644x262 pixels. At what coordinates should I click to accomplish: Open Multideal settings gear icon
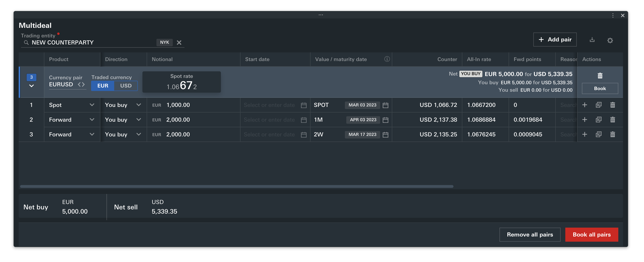pyautogui.click(x=610, y=40)
